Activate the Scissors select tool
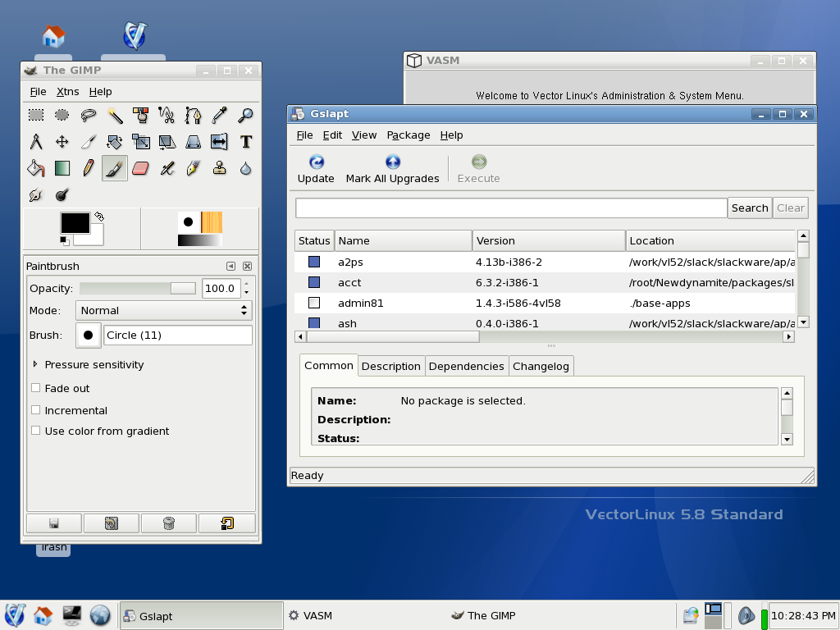Viewport: 840px width, 630px height. tap(167, 115)
